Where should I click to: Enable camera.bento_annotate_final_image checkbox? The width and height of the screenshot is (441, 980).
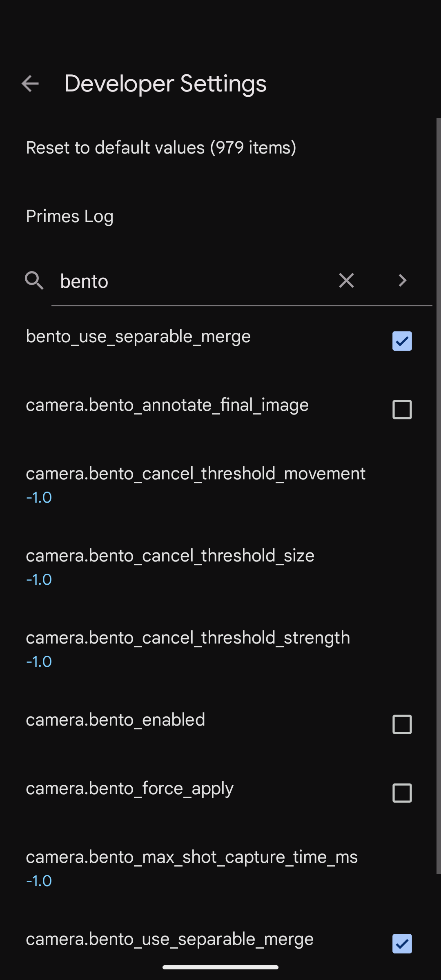pos(402,410)
